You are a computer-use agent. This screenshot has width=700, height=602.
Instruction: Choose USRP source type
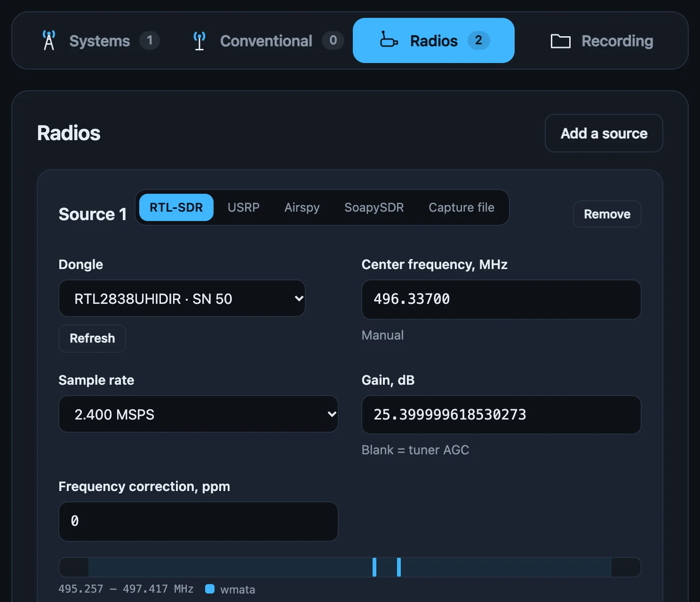point(244,207)
